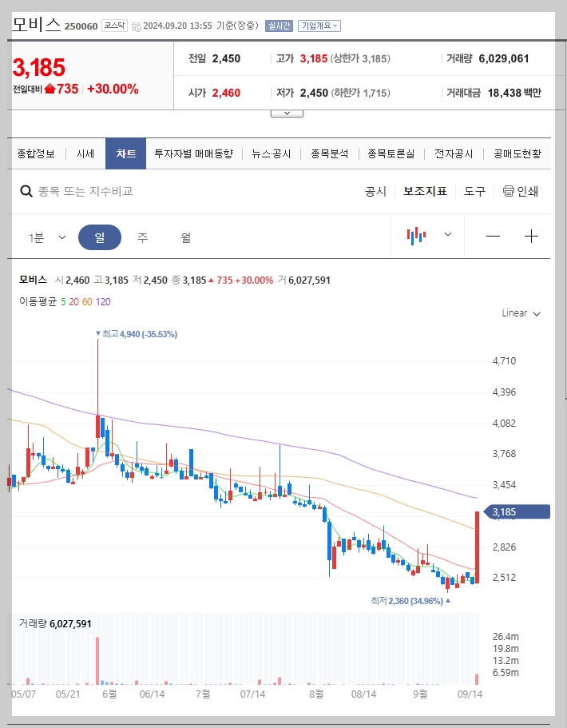Select 보조지표 to add technical indicators
The width and height of the screenshot is (567, 728).
click(425, 192)
